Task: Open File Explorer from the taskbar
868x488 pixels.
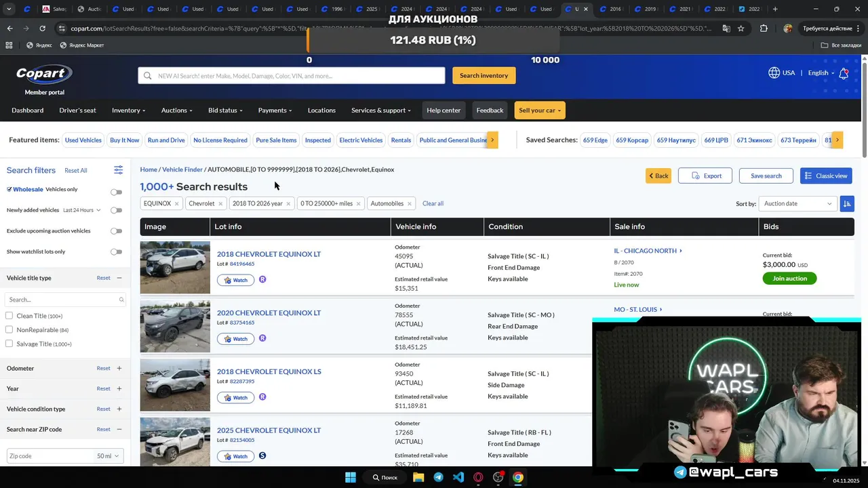Action: click(x=418, y=477)
